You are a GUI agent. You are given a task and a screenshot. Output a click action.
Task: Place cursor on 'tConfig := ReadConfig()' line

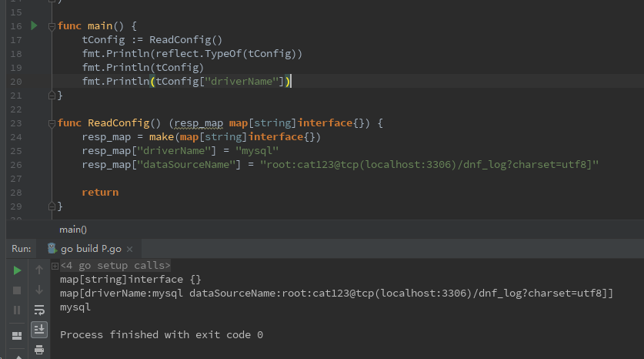pos(152,40)
